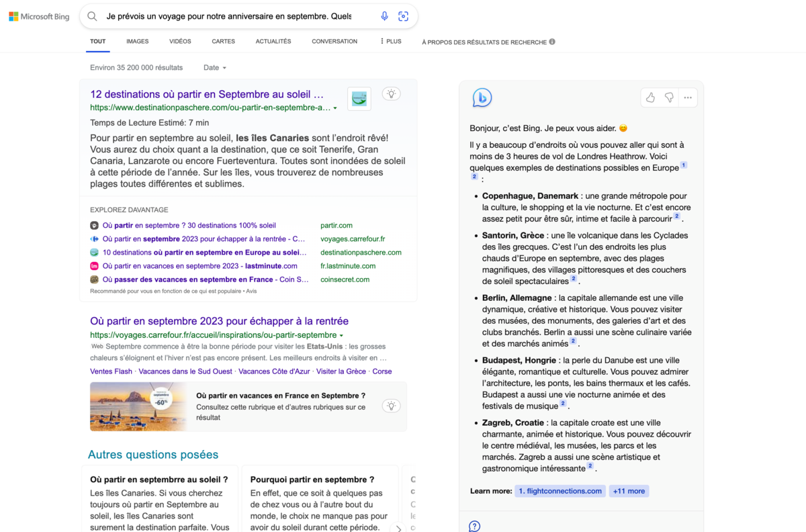Open Ventes Flash sublink
The height and width of the screenshot is (532, 806).
(111, 371)
